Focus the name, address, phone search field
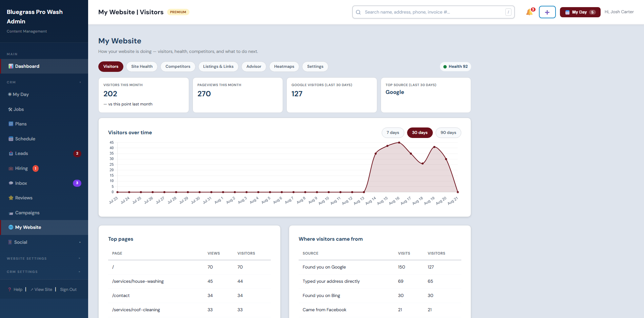This screenshot has width=644, height=318. pyautogui.click(x=434, y=12)
